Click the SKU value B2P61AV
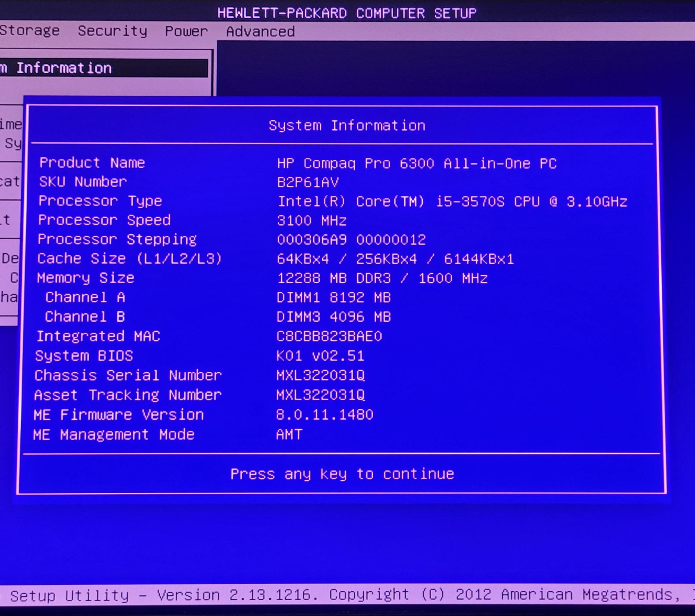 pyautogui.click(x=308, y=183)
